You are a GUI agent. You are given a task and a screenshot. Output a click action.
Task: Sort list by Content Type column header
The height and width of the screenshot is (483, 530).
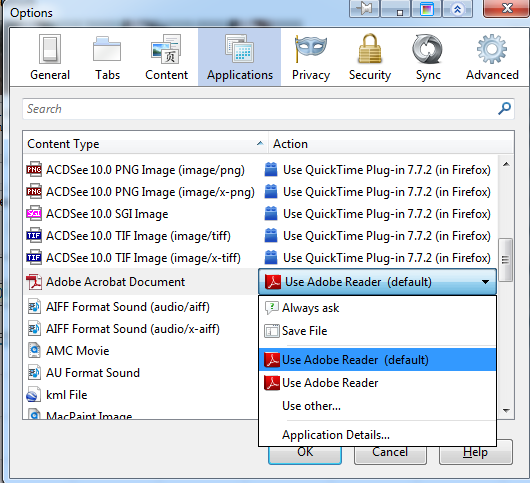tap(145, 144)
